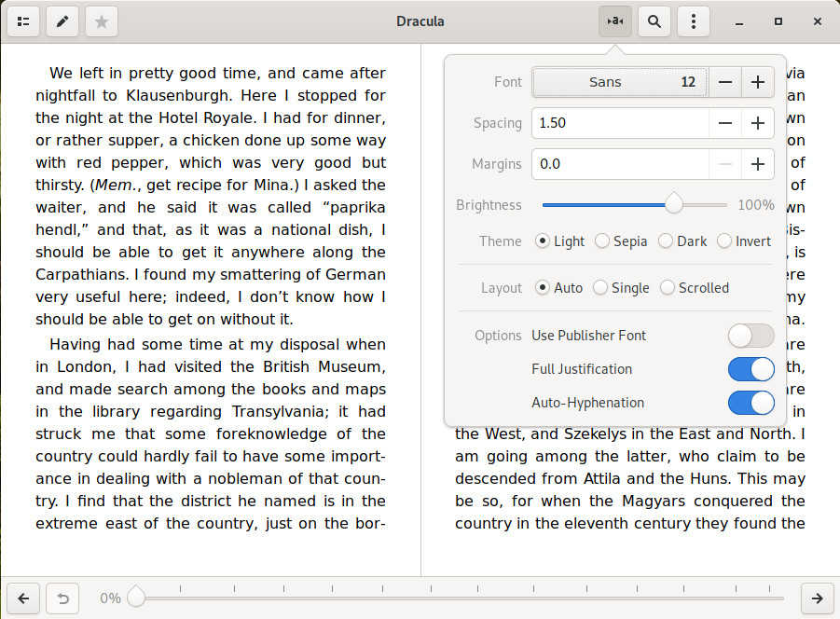Click the Spacing value input field
840x619 pixels.
(615, 122)
